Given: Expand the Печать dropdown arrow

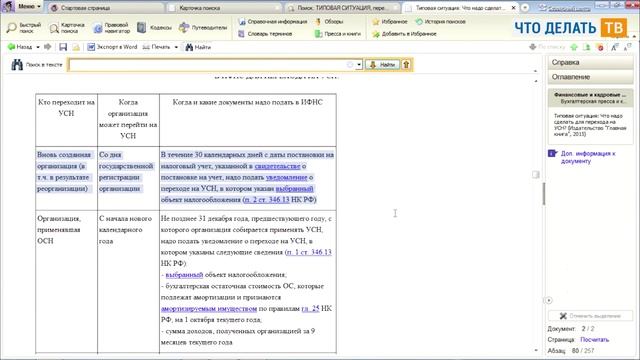Looking at the screenshot, I should coord(176,47).
